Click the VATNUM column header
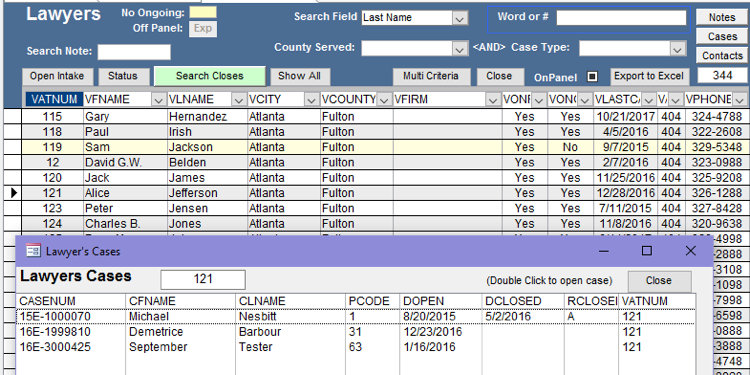The height and width of the screenshot is (375, 750). (54, 99)
